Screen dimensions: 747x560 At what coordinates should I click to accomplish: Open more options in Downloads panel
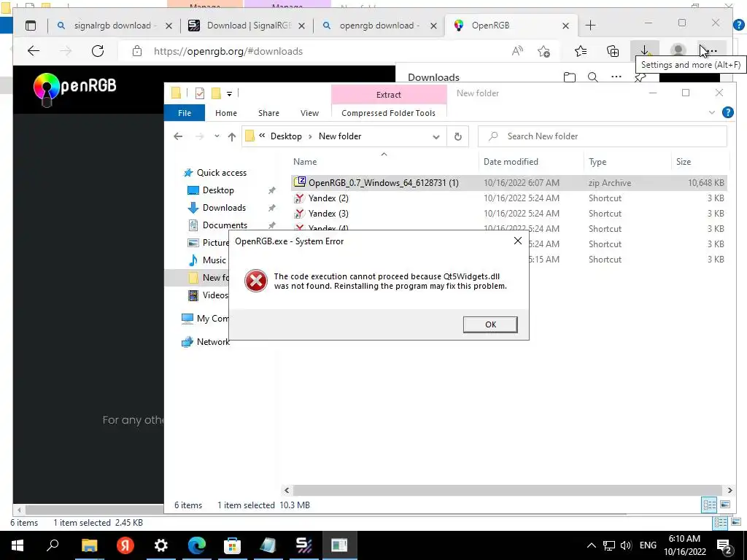(616, 77)
